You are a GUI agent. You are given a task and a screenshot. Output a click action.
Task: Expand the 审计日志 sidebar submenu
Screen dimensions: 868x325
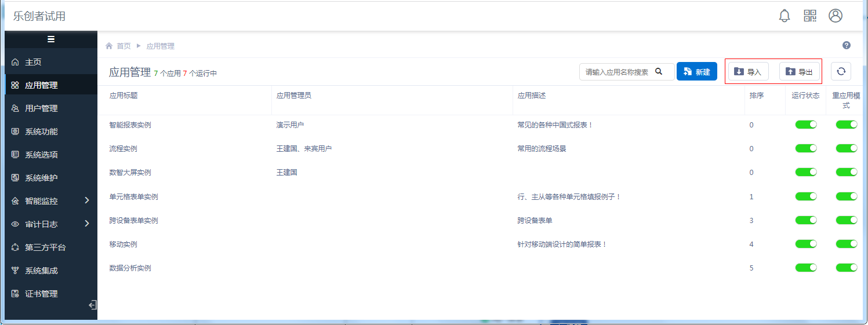click(x=87, y=224)
